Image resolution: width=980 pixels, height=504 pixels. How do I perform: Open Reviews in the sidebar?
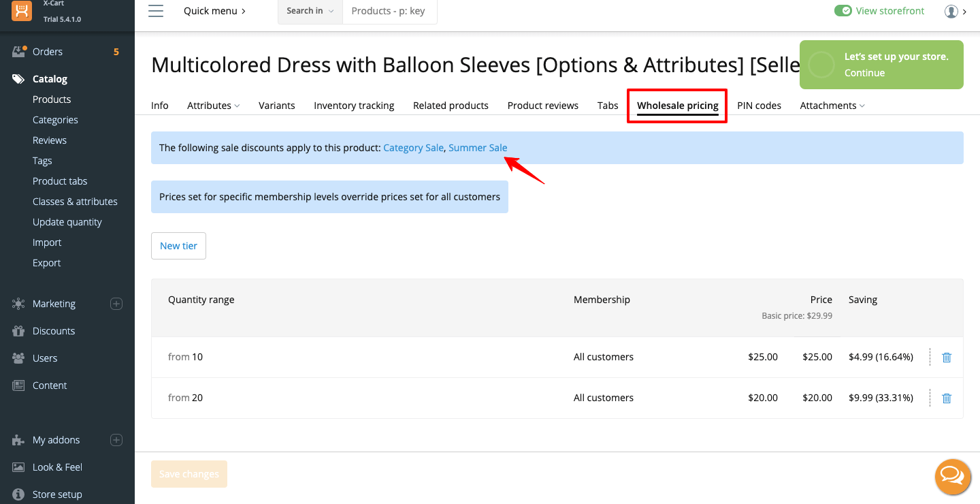point(50,140)
